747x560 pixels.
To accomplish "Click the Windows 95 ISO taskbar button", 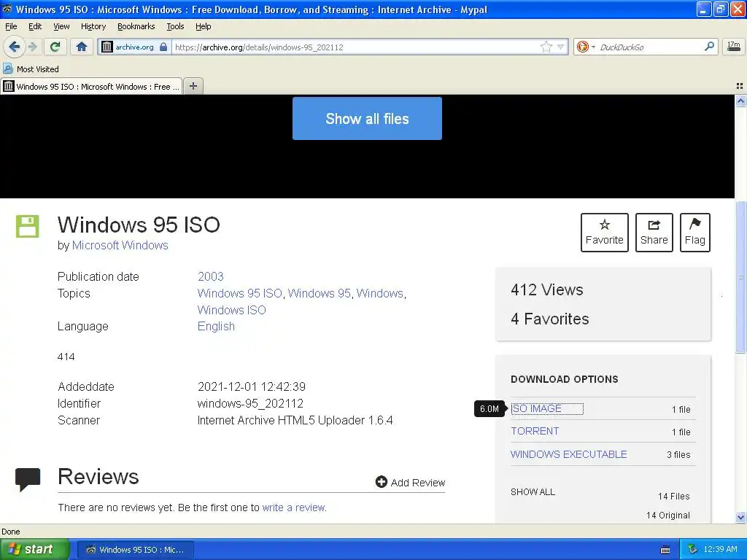I will pos(135,550).
